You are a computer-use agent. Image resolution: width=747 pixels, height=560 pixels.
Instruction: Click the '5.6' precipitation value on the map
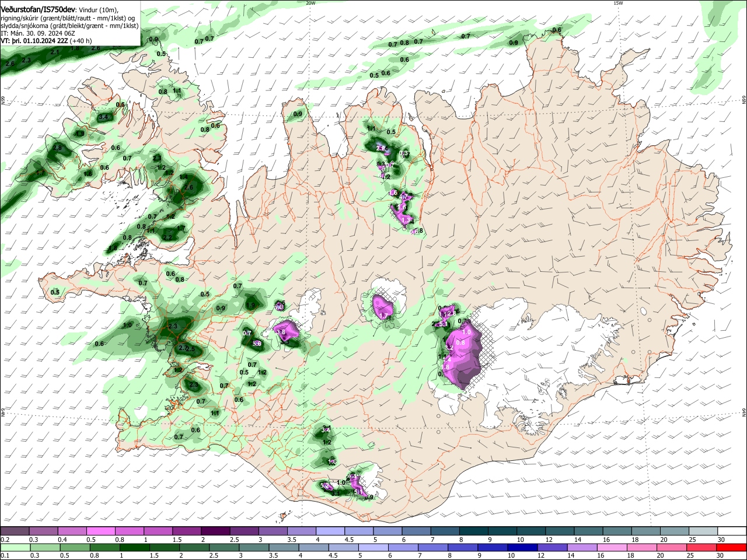click(257, 344)
